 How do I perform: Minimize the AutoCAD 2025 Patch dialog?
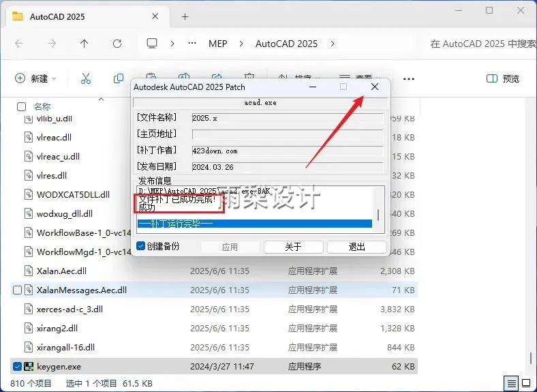(x=312, y=87)
